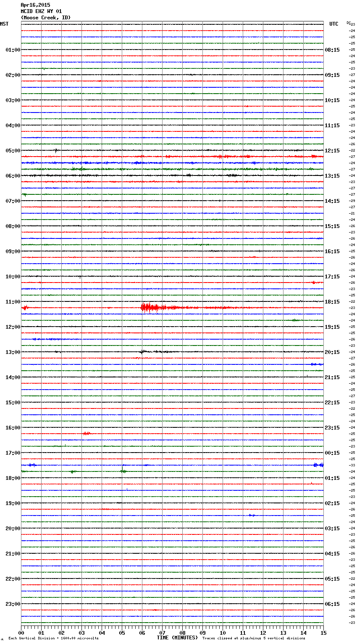
Task: Select the "20:00" MST time label
Action: 13,529
